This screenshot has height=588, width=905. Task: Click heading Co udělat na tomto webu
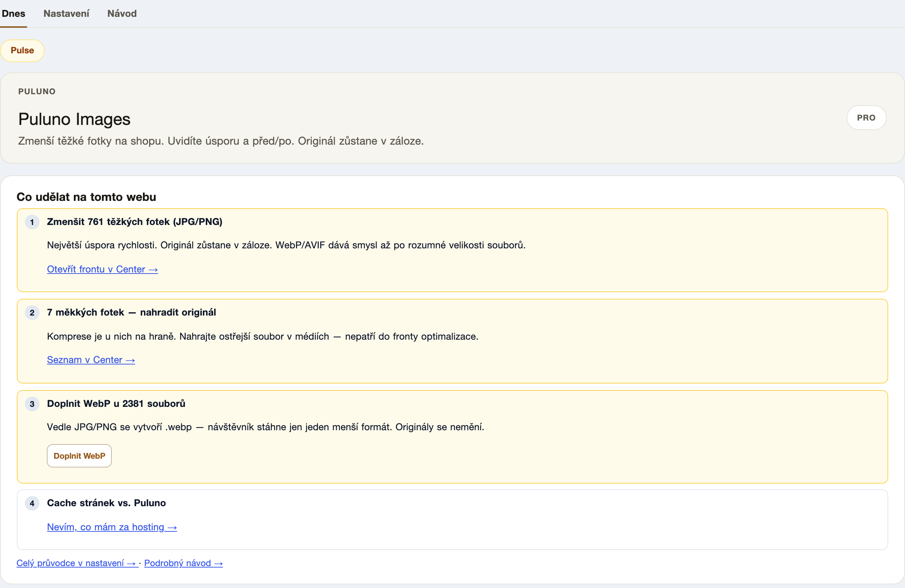coord(86,197)
